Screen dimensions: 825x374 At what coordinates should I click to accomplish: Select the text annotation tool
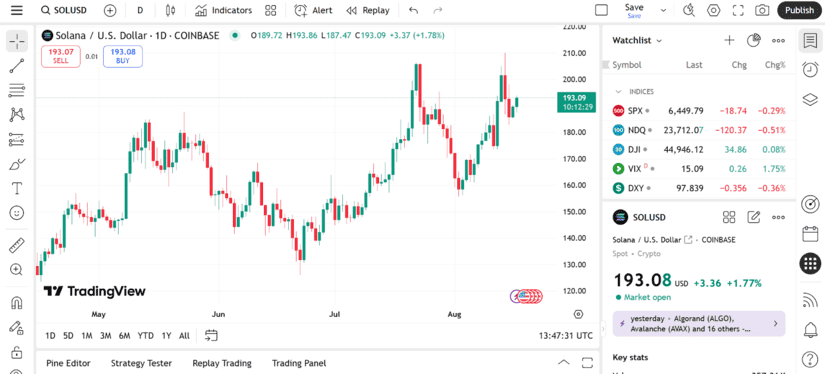point(17,188)
